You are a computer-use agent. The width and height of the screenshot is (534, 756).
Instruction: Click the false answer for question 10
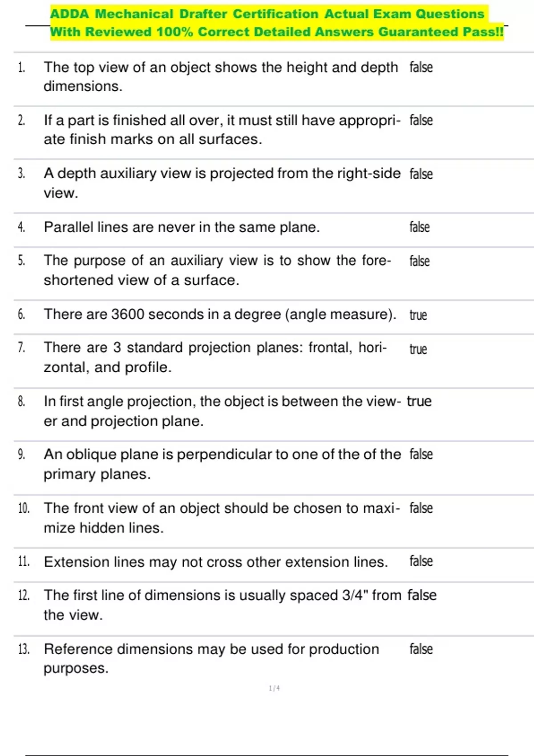click(421, 508)
